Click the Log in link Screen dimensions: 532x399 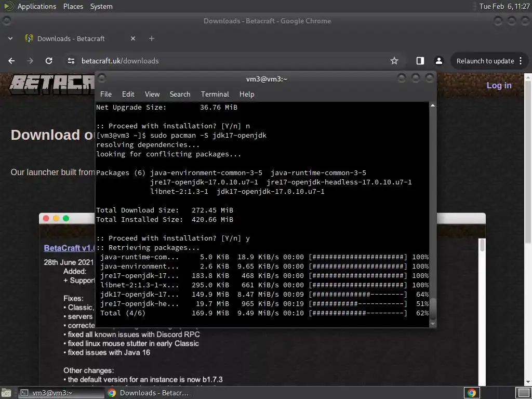coord(499,85)
